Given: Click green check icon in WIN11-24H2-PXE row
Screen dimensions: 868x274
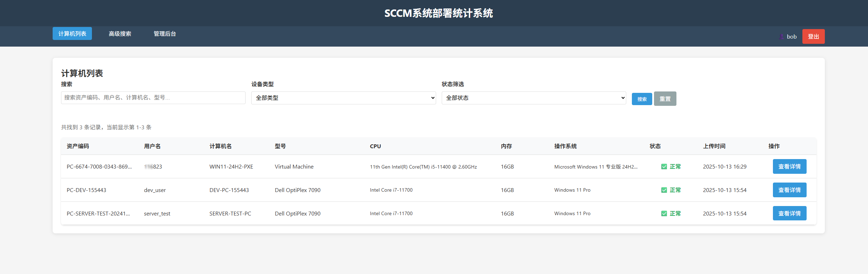Looking at the screenshot, I should pos(664,167).
